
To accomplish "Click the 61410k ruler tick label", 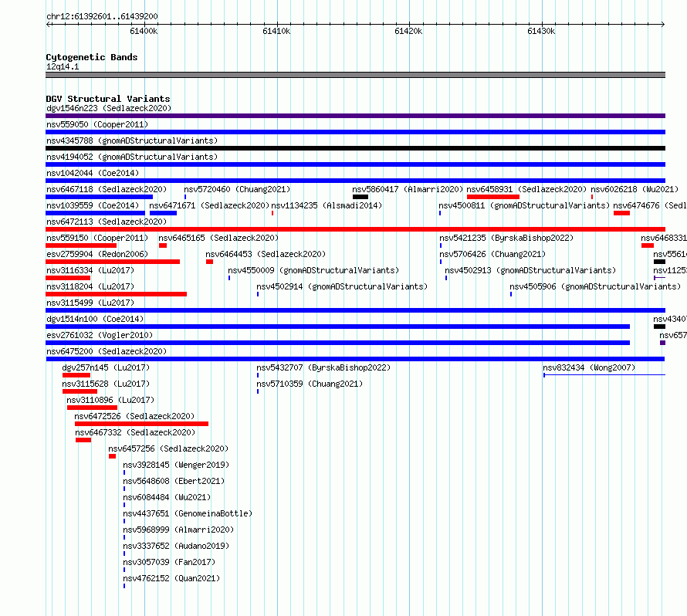I will point(276,31).
